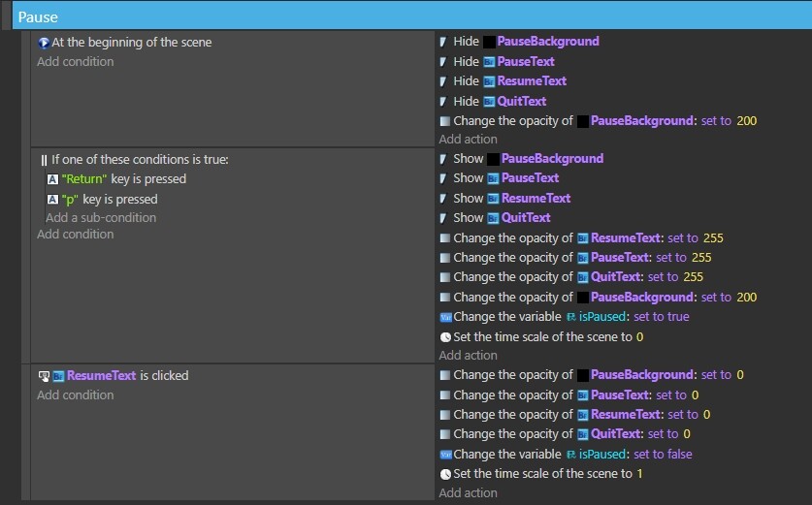812x505 pixels.
Task: Select PauseText opacity set to 255 action
Action: tap(575, 258)
